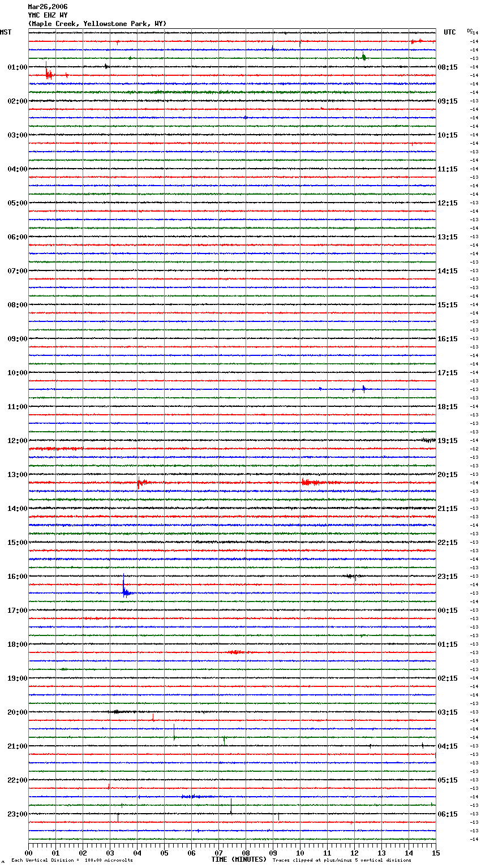Select the 14:00 MST row label
Screen dimensions: 481x868
point(17,509)
